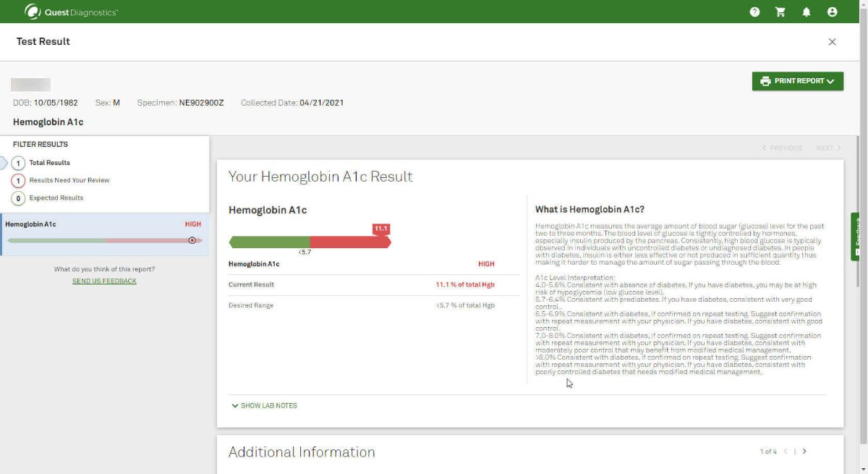This screenshot has height=474, width=868.
Task: Filter by Expected Results
Action: click(56, 198)
